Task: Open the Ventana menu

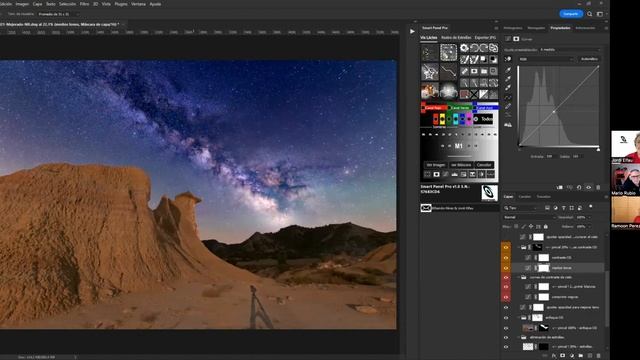Action: 138,4
